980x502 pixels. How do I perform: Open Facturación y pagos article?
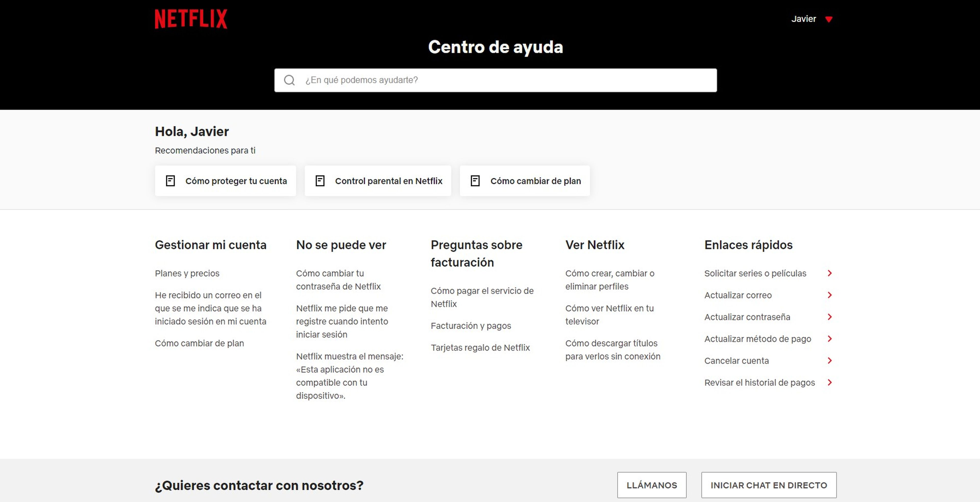(x=471, y=326)
